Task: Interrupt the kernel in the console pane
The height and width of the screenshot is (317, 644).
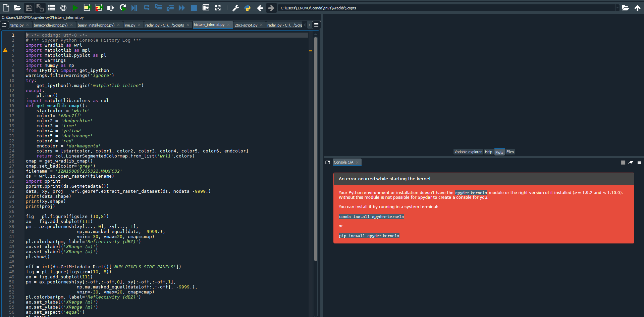Action: point(623,162)
